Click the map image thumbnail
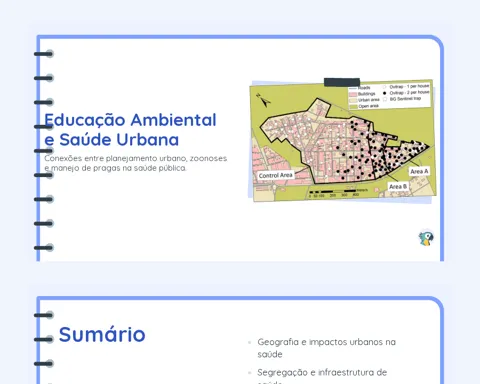This screenshot has width=480, height=384. click(x=342, y=141)
